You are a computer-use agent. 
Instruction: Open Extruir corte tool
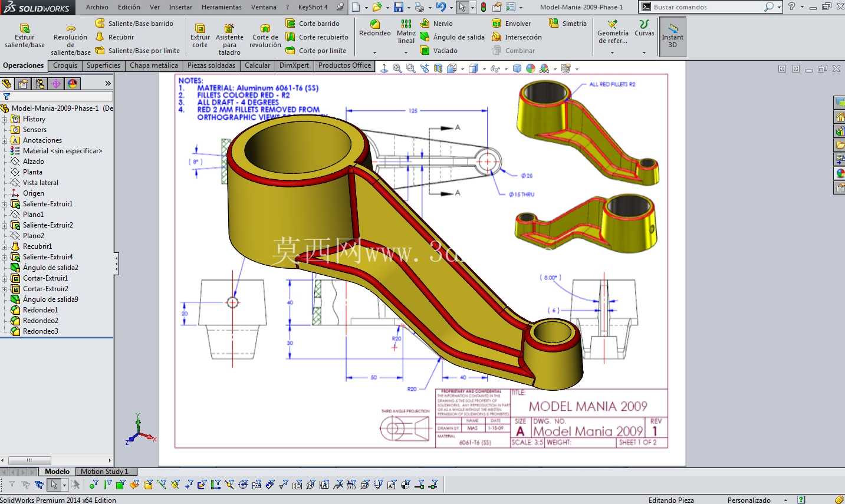coord(200,36)
